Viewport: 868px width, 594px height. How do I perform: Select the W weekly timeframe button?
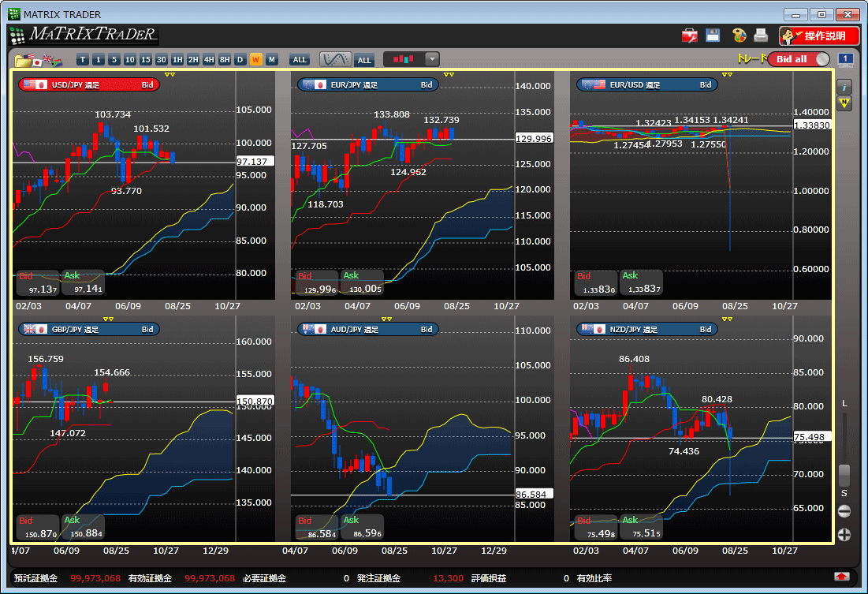coord(255,60)
